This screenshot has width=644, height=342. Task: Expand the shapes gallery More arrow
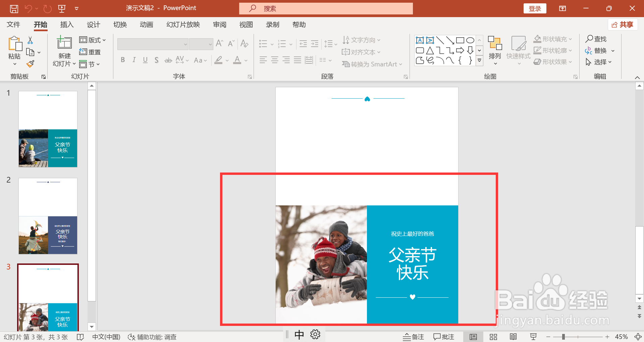click(x=480, y=60)
